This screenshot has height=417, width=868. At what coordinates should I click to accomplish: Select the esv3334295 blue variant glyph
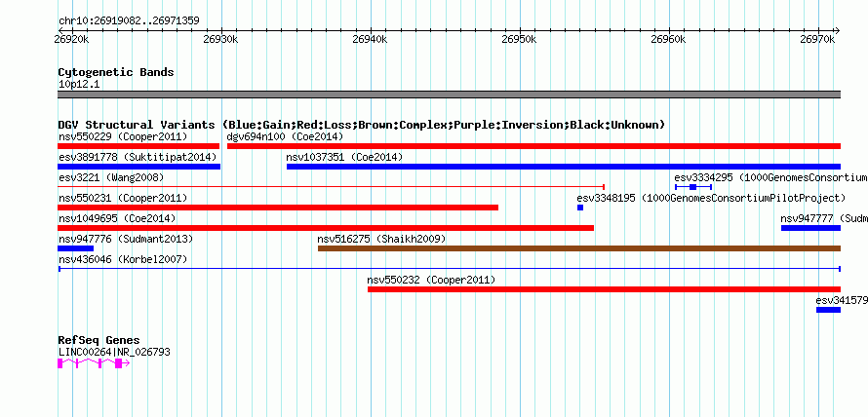(x=693, y=187)
